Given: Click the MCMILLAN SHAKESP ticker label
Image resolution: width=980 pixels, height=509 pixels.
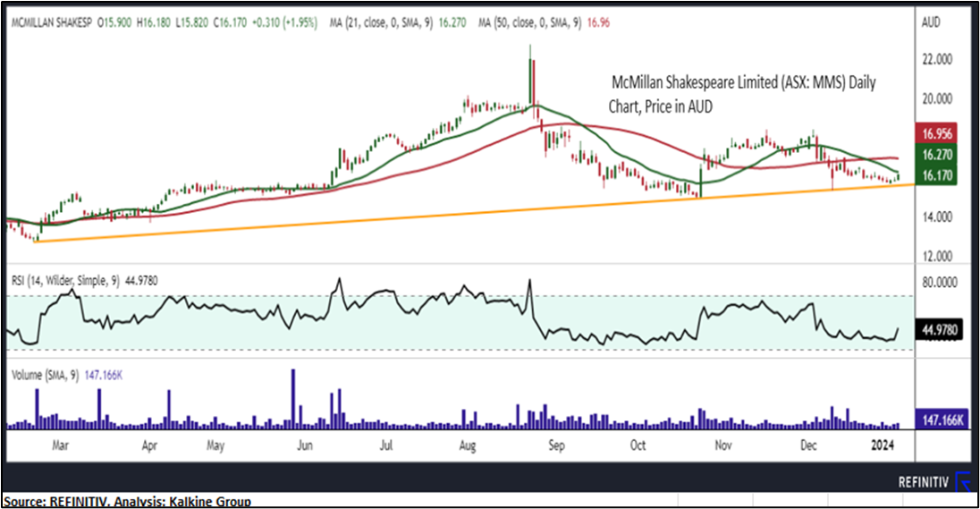Looking at the screenshot, I should tap(52, 23).
